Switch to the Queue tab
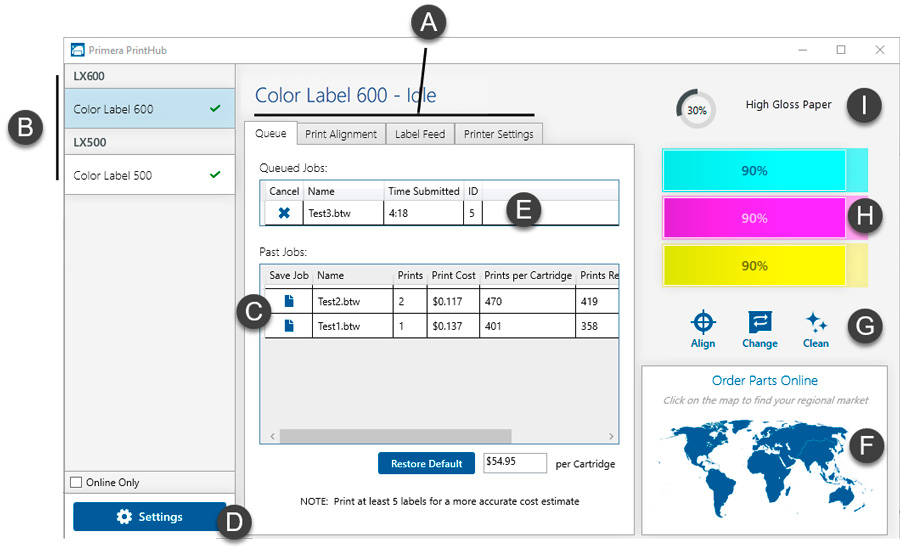900x551 pixels. pyautogui.click(x=270, y=133)
